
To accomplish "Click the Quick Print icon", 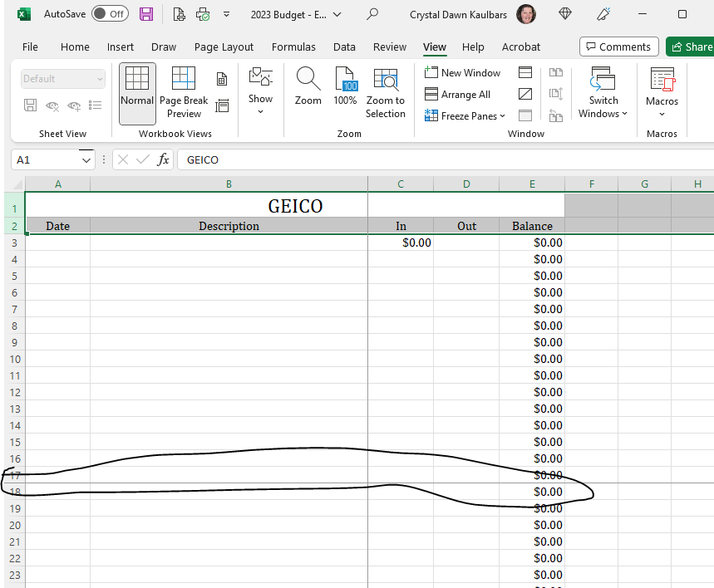I will [203, 15].
